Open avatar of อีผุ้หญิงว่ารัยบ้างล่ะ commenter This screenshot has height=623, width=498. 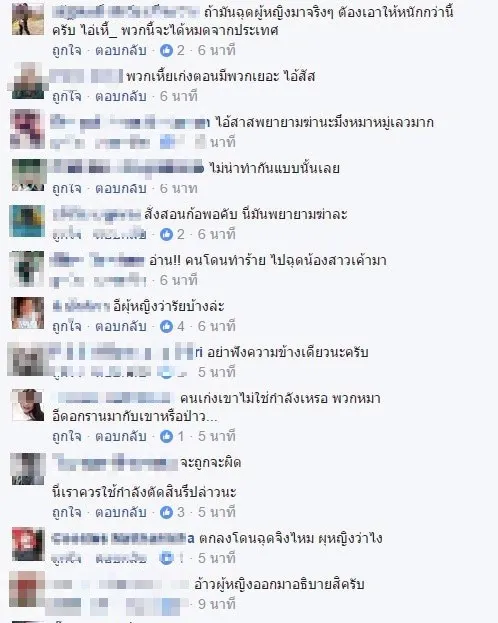(28, 313)
